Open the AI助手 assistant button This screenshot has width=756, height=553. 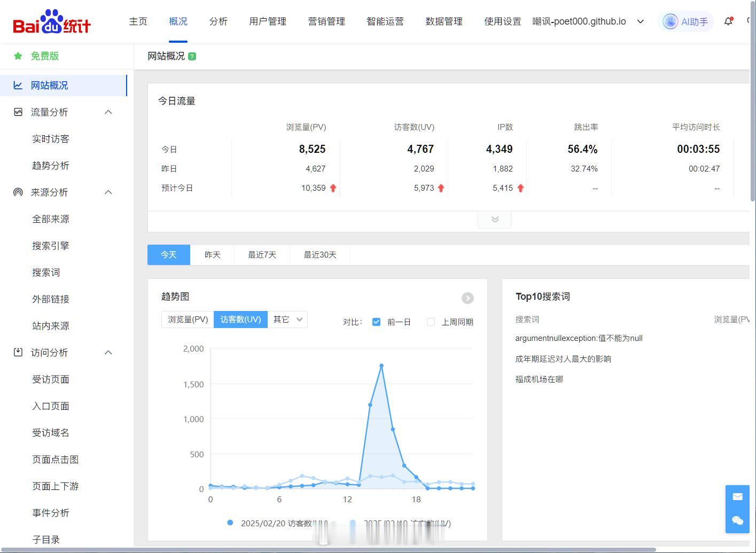(x=685, y=21)
